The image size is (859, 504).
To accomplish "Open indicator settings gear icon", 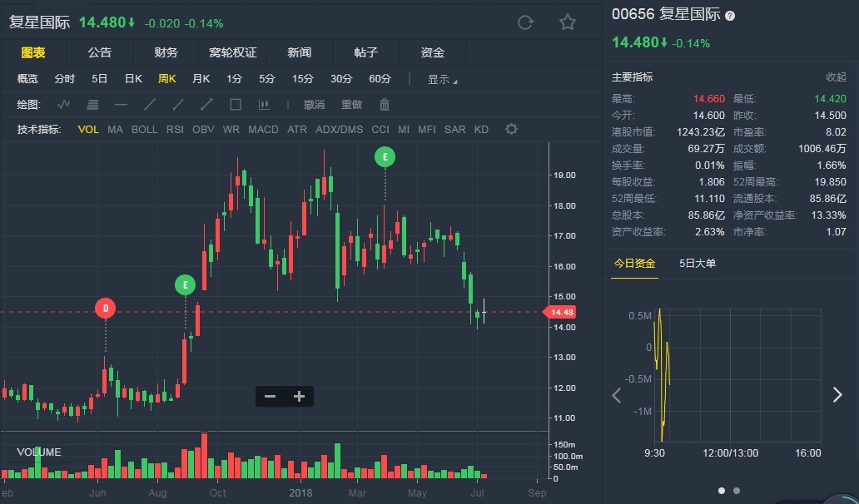I will click(511, 129).
